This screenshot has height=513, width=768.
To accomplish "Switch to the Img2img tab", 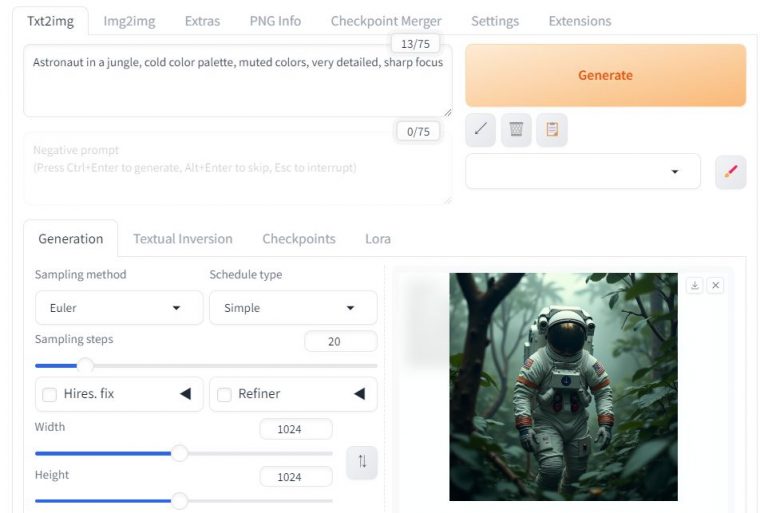I will 129,21.
